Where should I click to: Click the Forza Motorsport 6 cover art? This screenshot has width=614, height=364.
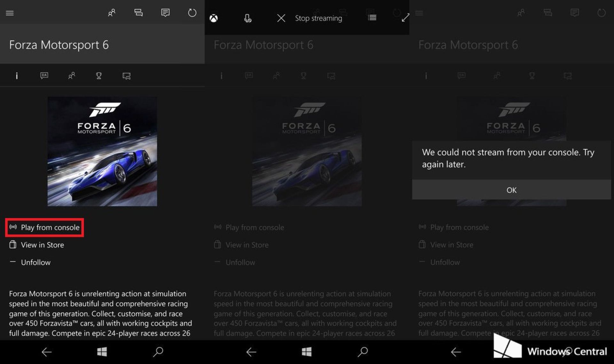coord(102,152)
